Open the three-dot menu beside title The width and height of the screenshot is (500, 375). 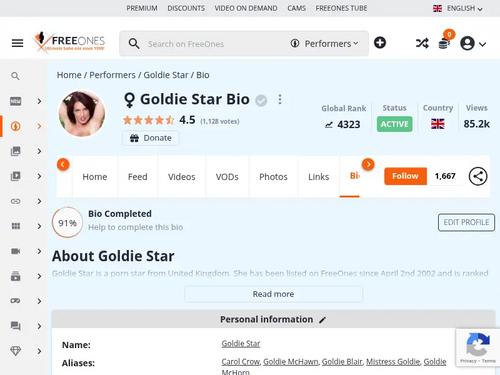click(x=280, y=99)
